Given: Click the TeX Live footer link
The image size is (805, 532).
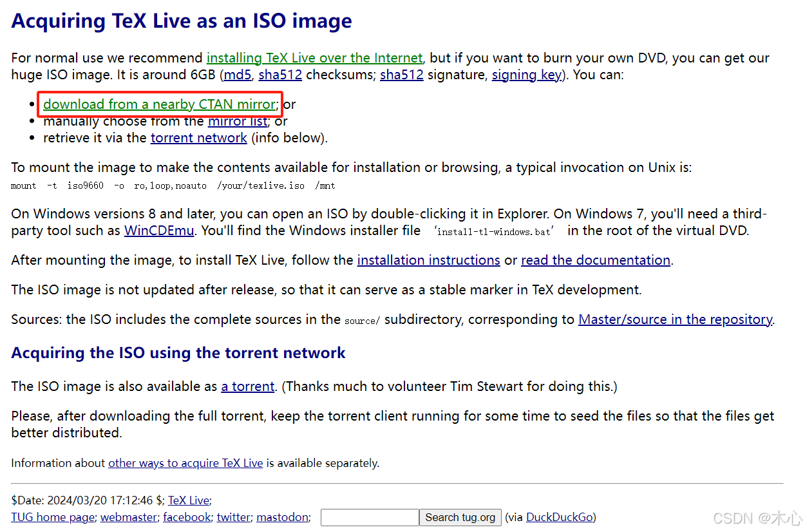Looking at the screenshot, I should (x=189, y=500).
